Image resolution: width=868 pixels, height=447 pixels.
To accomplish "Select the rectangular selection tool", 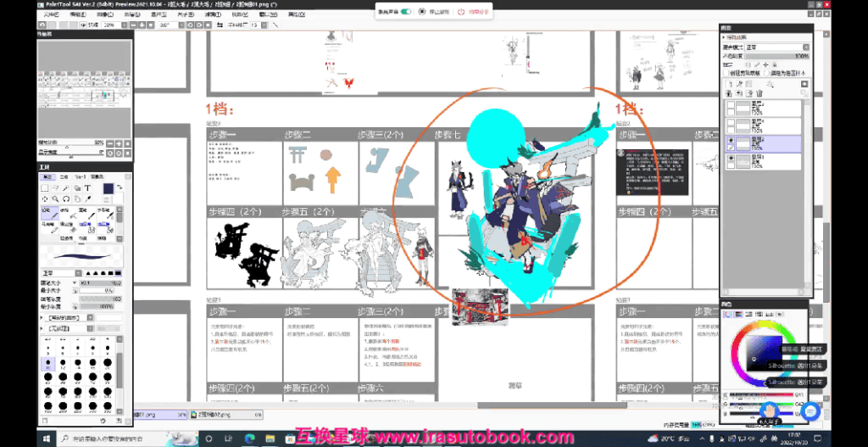I will click(45, 188).
